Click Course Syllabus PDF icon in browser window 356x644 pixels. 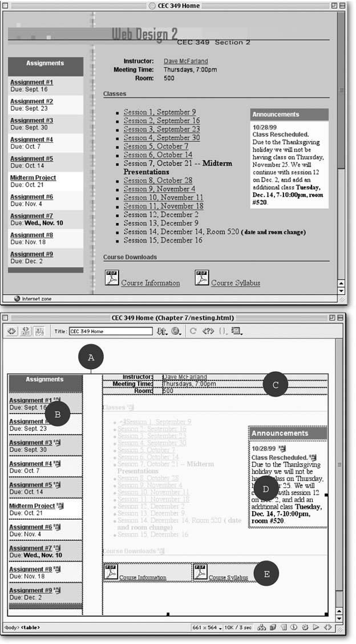pyautogui.click(x=201, y=278)
